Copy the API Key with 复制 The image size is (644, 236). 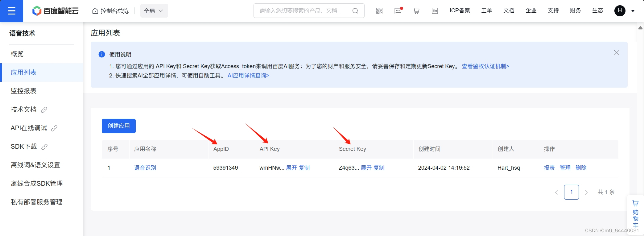[304, 168]
